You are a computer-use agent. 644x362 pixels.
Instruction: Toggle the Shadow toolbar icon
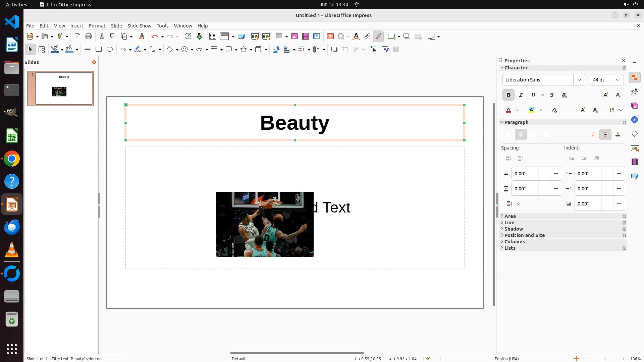coord(334,50)
